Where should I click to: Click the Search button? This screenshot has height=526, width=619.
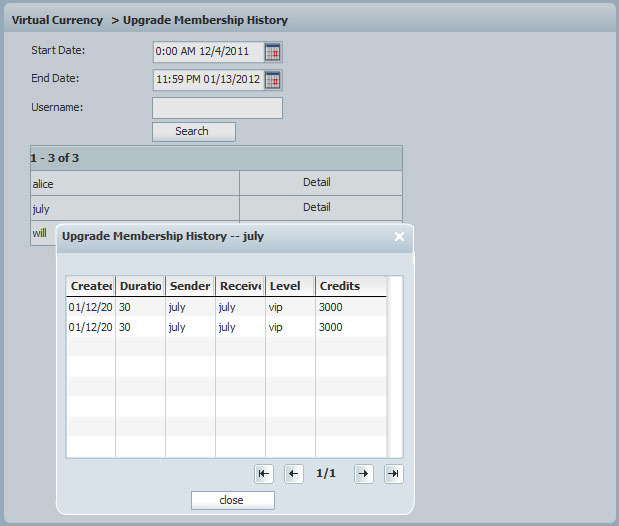pyautogui.click(x=194, y=132)
